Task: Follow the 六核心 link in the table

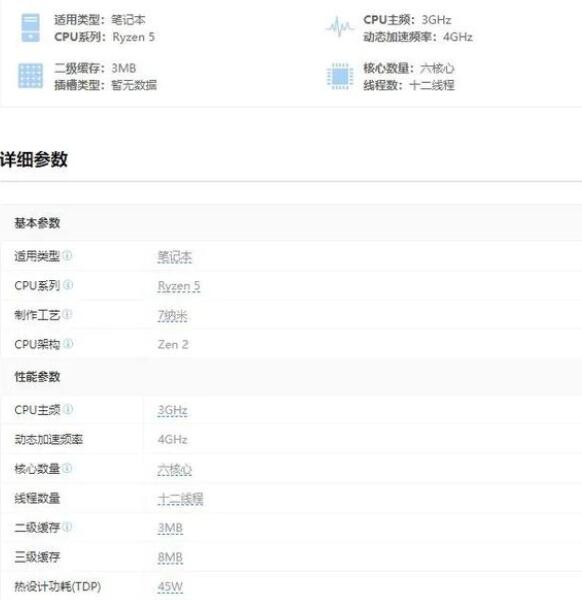Action: [175, 470]
